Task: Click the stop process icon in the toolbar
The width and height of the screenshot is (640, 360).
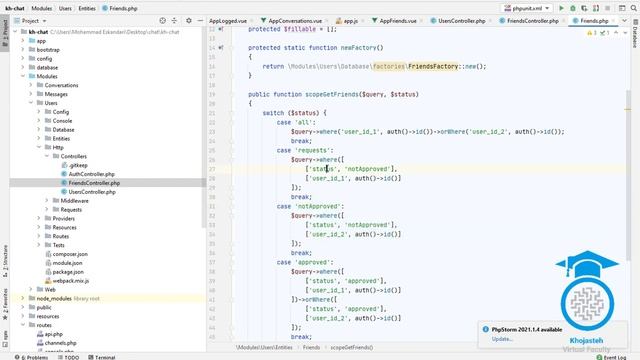Action: click(607, 8)
